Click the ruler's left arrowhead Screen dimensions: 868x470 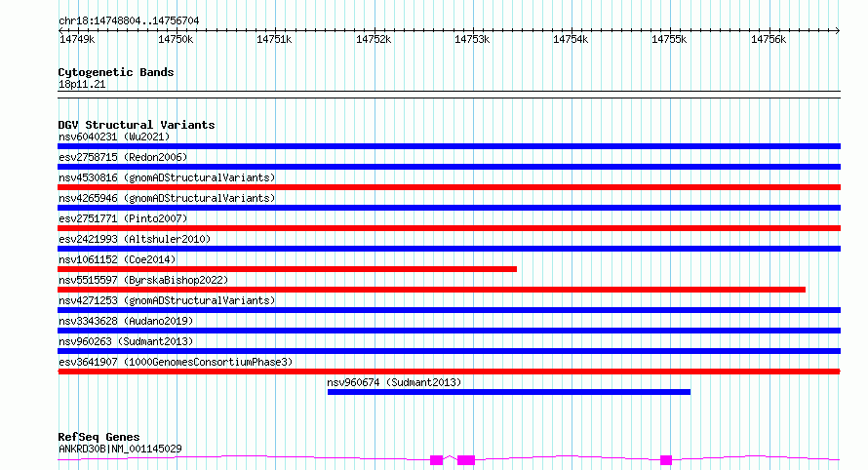pyautogui.click(x=60, y=30)
